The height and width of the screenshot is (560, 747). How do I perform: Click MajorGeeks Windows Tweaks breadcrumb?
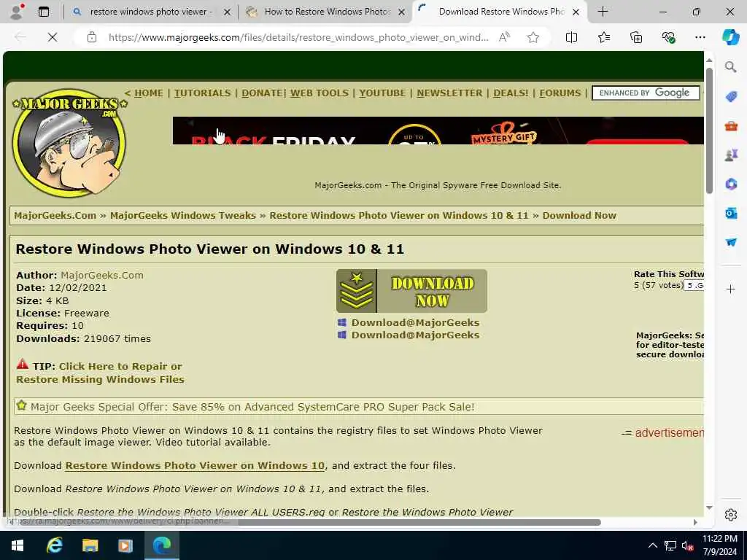[x=183, y=216]
